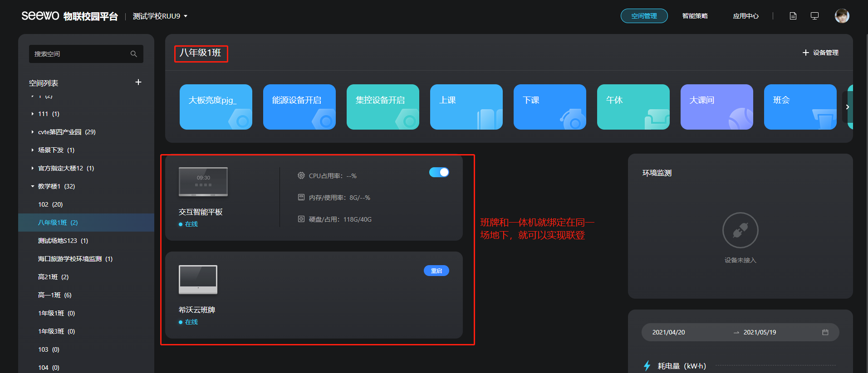The width and height of the screenshot is (868, 373).
Task: Click the 耗电量 (kW·h) label
Action: point(682,366)
